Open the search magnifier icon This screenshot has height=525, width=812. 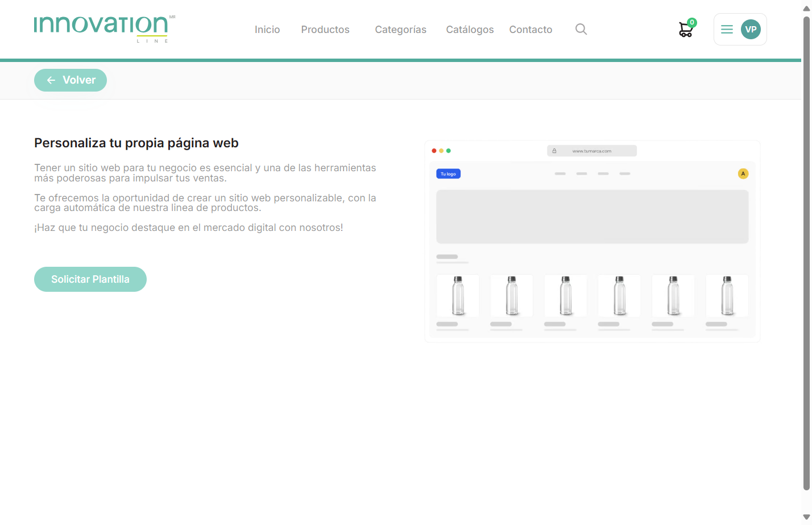click(581, 29)
